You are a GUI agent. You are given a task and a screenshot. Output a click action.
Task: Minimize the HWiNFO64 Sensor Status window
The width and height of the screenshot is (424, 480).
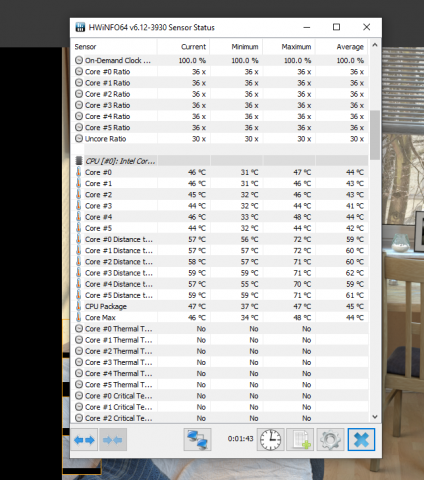click(x=307, y=27)
